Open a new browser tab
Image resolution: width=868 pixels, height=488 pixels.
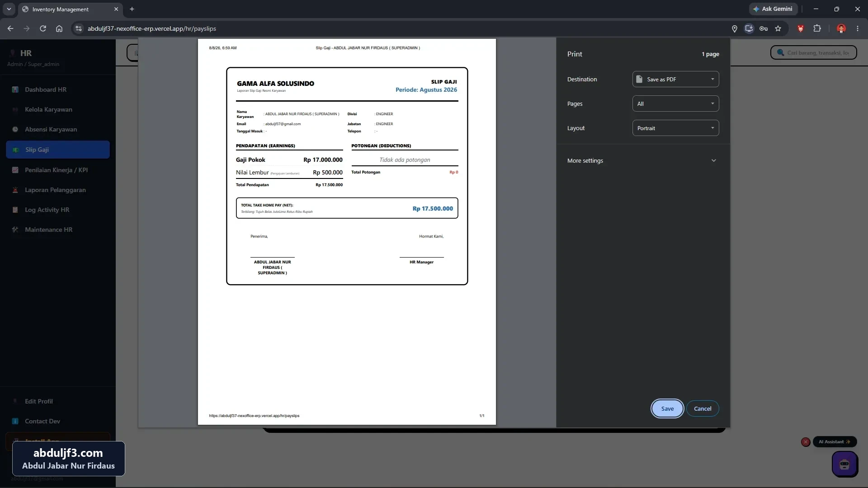[132, 9]
